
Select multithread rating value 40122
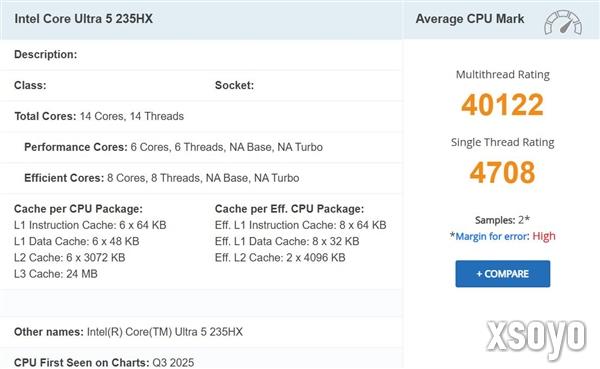pos(502,104)
